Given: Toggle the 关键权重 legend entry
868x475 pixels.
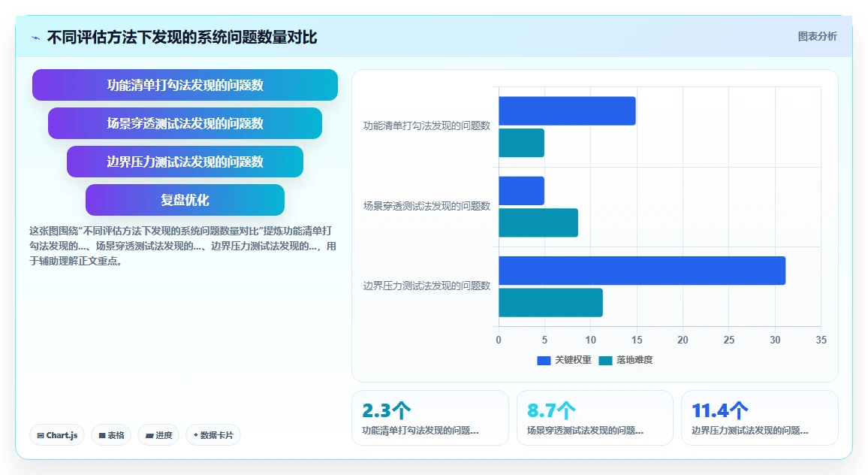Looking at the screenshot, I should click(564, 360).
